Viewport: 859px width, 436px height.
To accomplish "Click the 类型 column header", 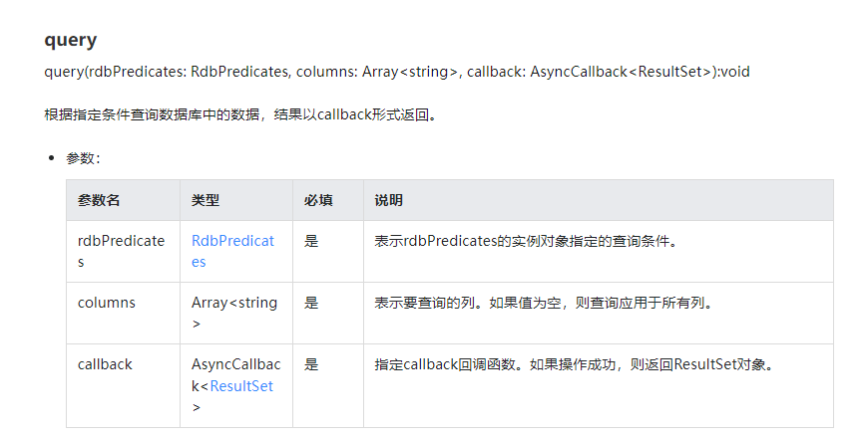I will [x=205, y=200].
